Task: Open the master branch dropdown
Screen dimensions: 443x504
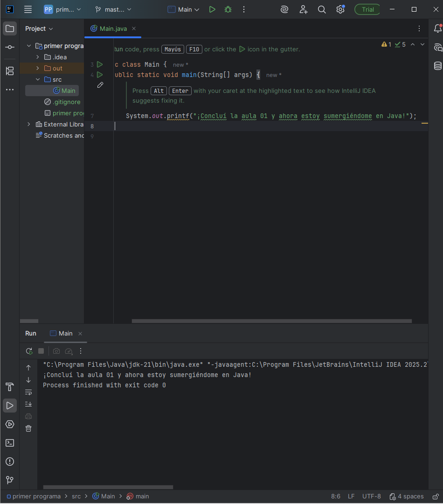Action: [113, 10]
